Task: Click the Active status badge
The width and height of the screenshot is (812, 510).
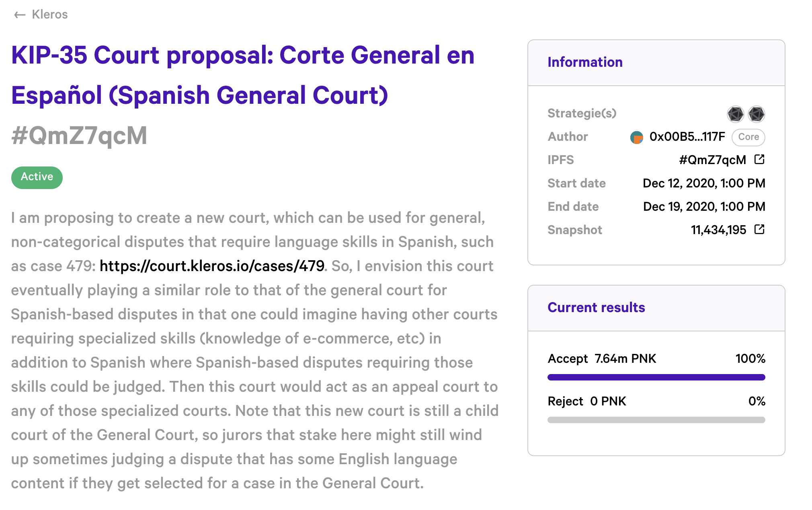Action: 37,177
